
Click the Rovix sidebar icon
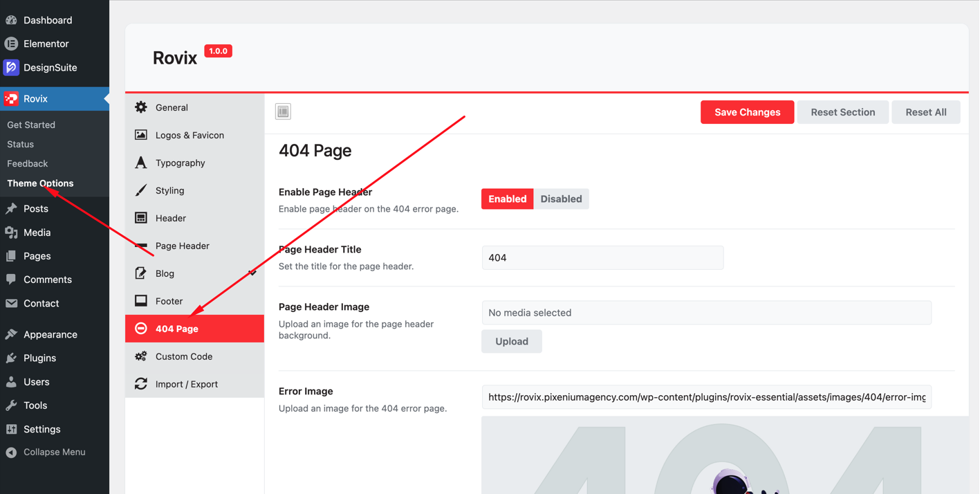point(11,99)
